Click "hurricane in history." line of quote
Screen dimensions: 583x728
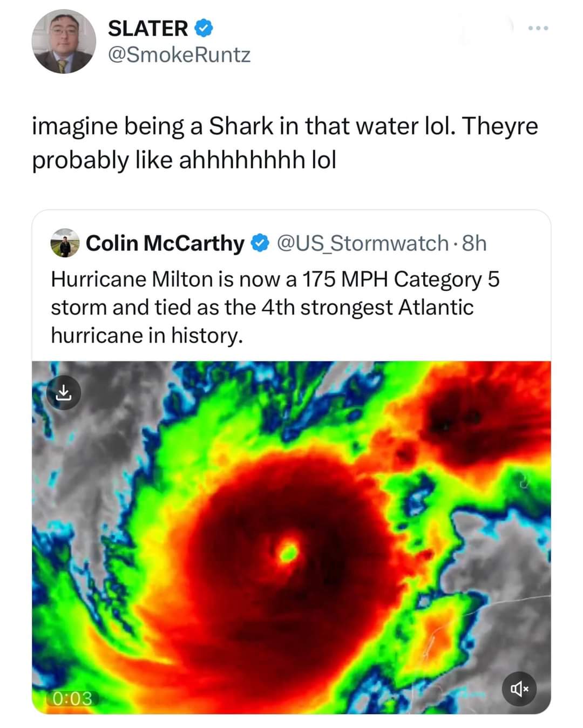[x=147, y=336]
